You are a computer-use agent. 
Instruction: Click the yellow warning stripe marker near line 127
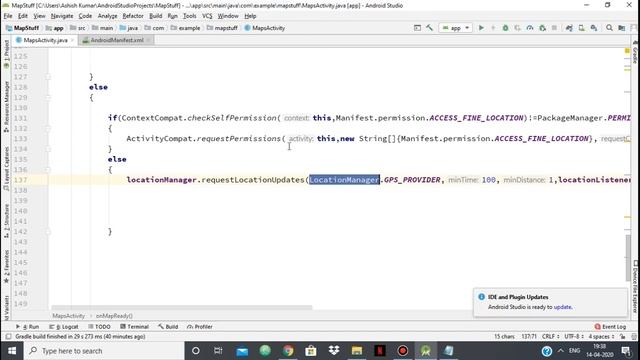[627, 70]
